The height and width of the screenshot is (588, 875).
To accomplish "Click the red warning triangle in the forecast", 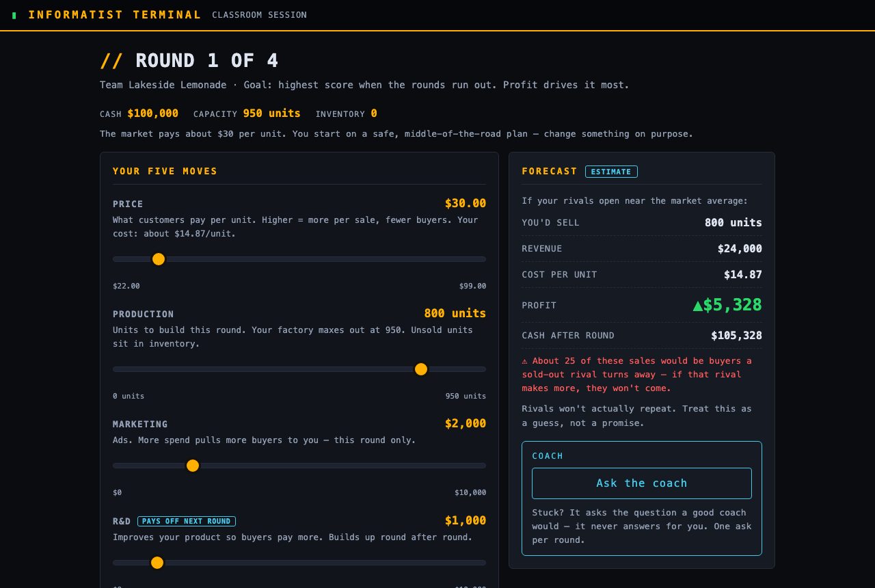I will (525, 361).
